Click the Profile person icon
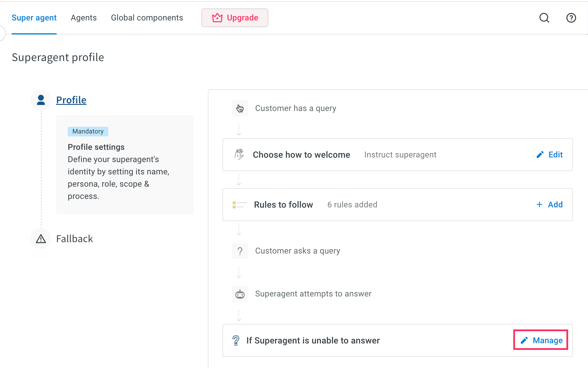The width and height of the screenshot is (588, 368). (41, 100)
